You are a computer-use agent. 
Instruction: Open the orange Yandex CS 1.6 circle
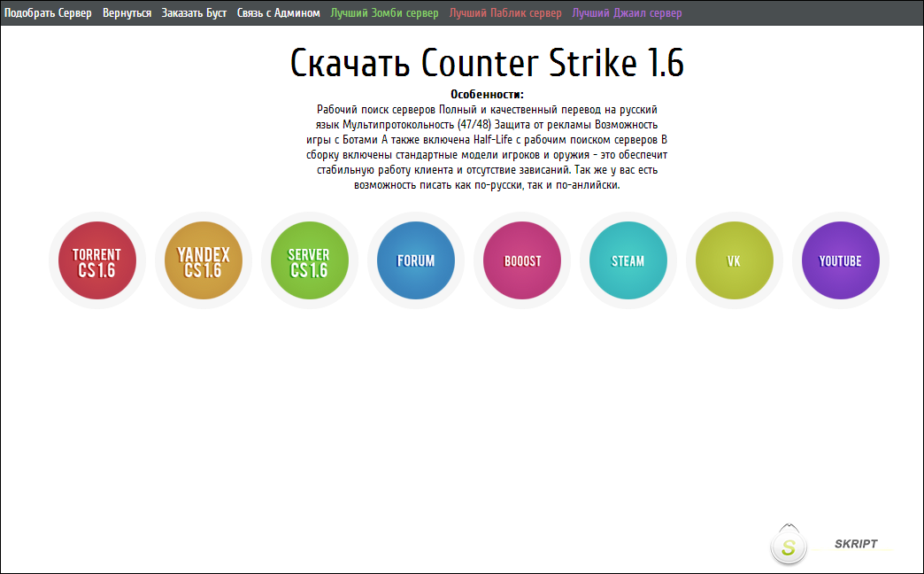point(204,260)
